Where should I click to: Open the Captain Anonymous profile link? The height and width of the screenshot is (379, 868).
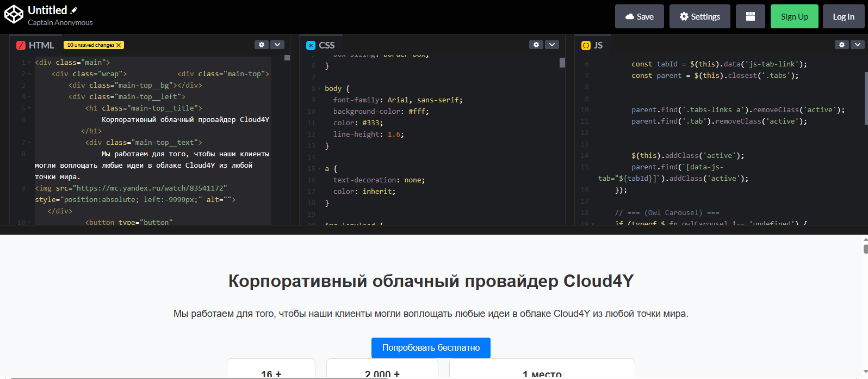pyautogui.click(x=60, y=22)
